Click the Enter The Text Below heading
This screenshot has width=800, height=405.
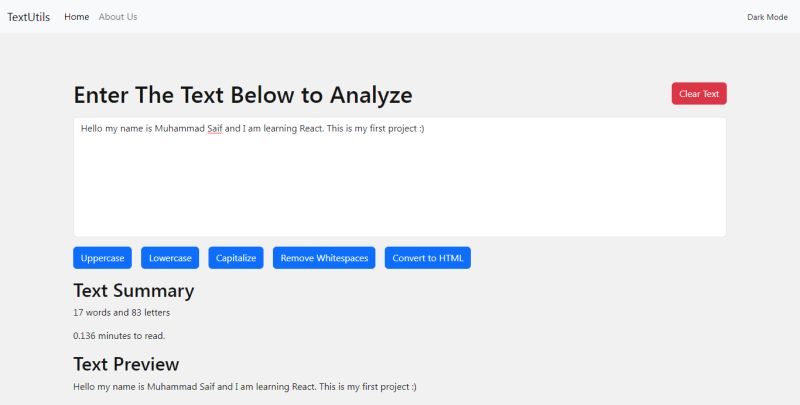coord(242,95)
